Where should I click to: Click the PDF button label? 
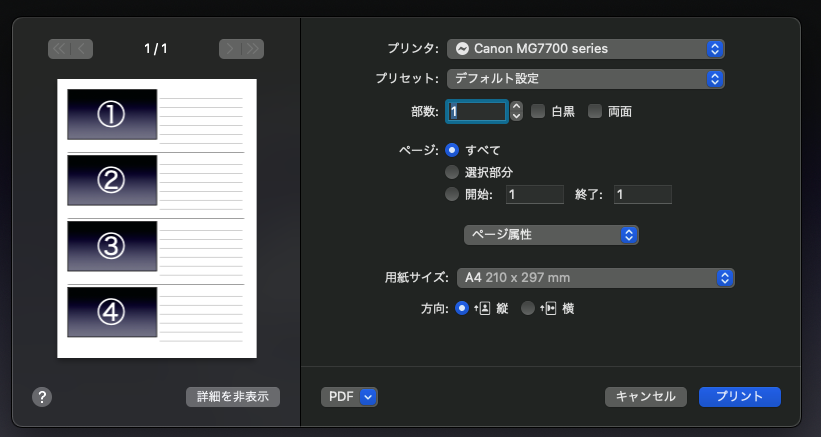pyautogui.click(x=341, y=397)
